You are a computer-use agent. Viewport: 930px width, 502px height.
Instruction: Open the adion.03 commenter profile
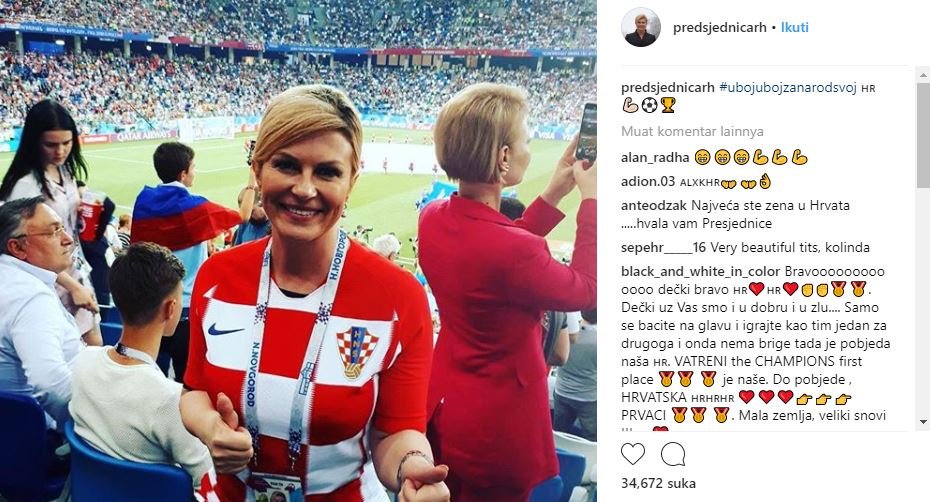tap(648, 182)
